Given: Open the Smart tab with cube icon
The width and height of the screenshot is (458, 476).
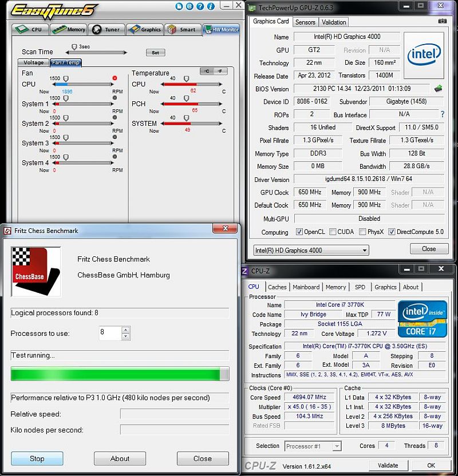Looking at the screenshot, I should (x=181, y=29).
